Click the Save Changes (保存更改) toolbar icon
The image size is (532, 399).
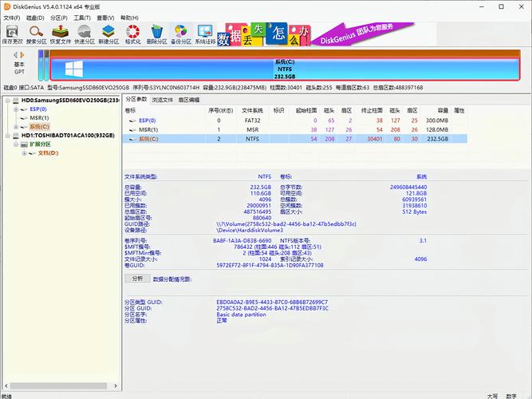(x=12, y=34)
